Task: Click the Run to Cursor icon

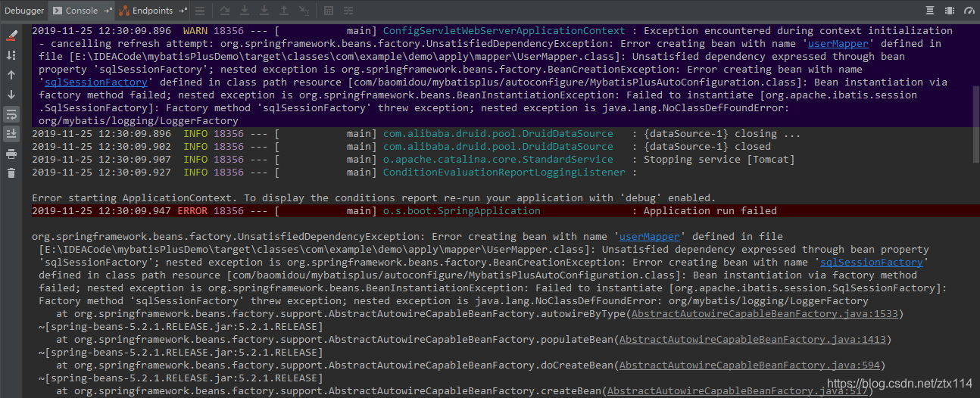Action: coord(304,11)
